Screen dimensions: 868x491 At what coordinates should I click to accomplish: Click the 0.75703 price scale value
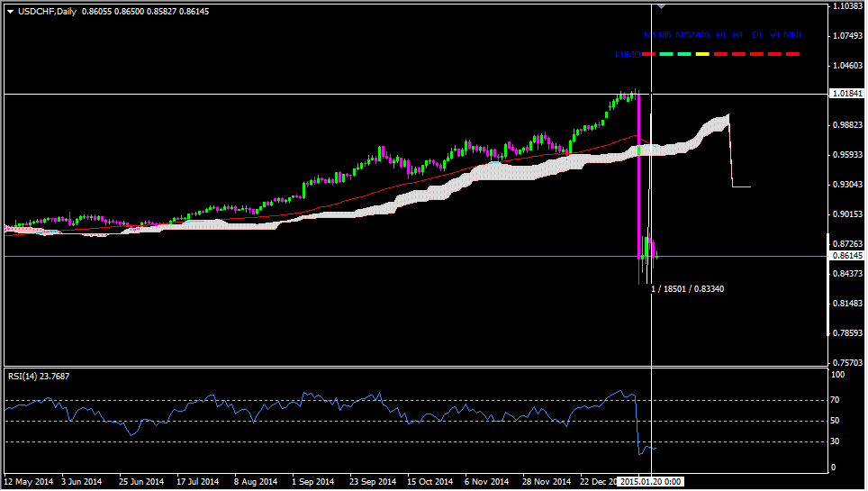pos(847,363)
